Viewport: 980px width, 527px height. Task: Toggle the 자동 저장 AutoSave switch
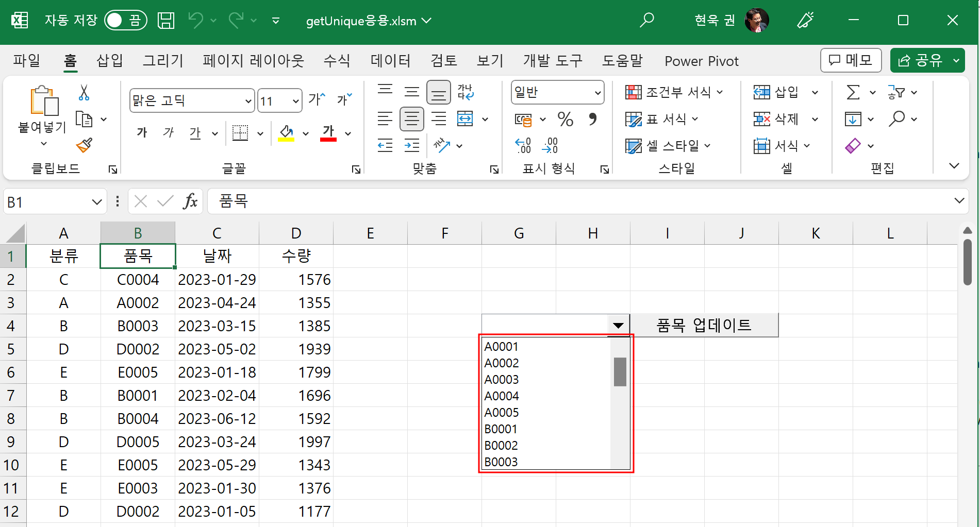pyautogui.click(x=125, y=20)
